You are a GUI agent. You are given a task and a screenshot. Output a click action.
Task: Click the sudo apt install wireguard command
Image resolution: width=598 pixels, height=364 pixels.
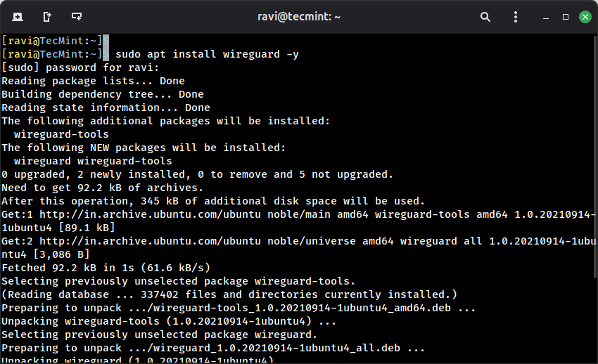click(207, 54)
